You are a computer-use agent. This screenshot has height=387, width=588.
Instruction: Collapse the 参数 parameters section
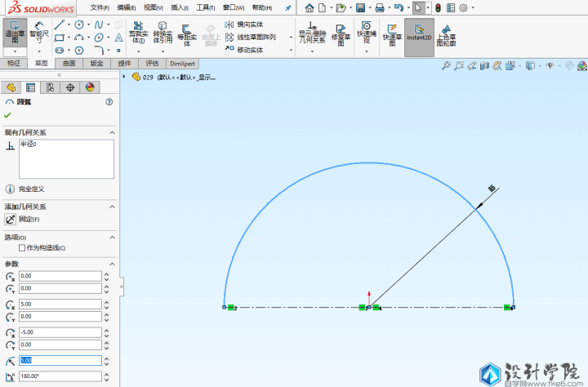point(111,264)
